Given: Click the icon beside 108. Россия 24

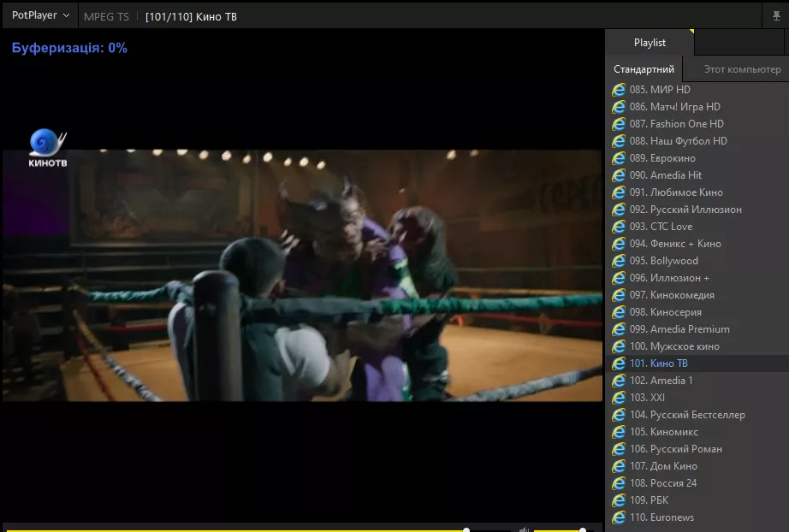Looking at the screenshot, I should click(619, 482).
